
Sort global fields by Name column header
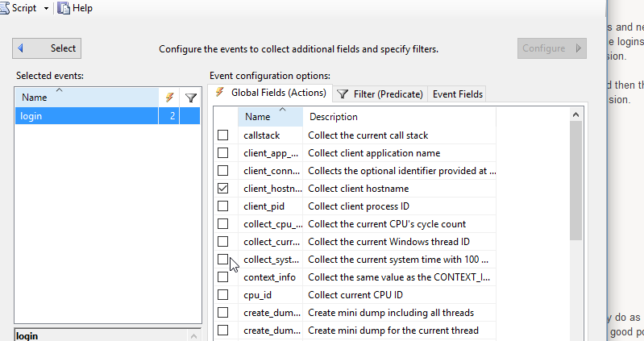pos(270,117)
